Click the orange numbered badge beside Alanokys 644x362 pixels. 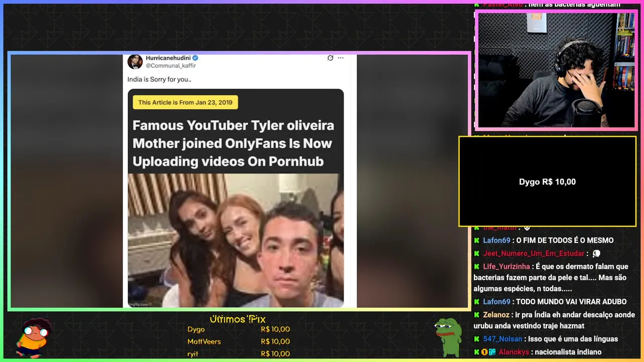tap(485, 352)
